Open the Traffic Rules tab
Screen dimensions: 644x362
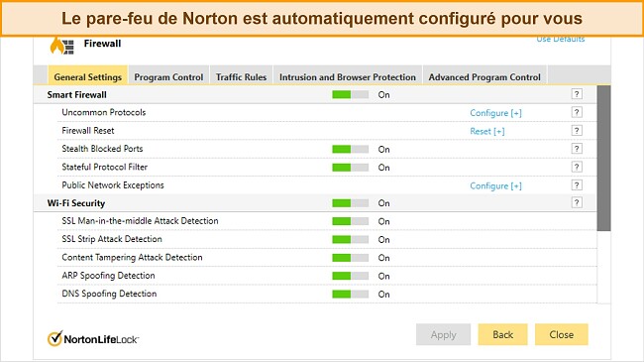pos(241,77)
